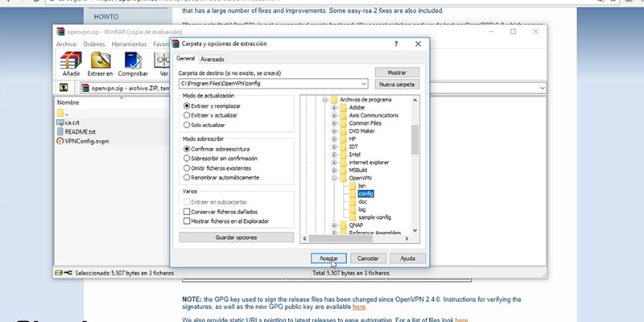Collapse the Archivos de programa tree node
644x322 pixels.
(x=325, y=100)
